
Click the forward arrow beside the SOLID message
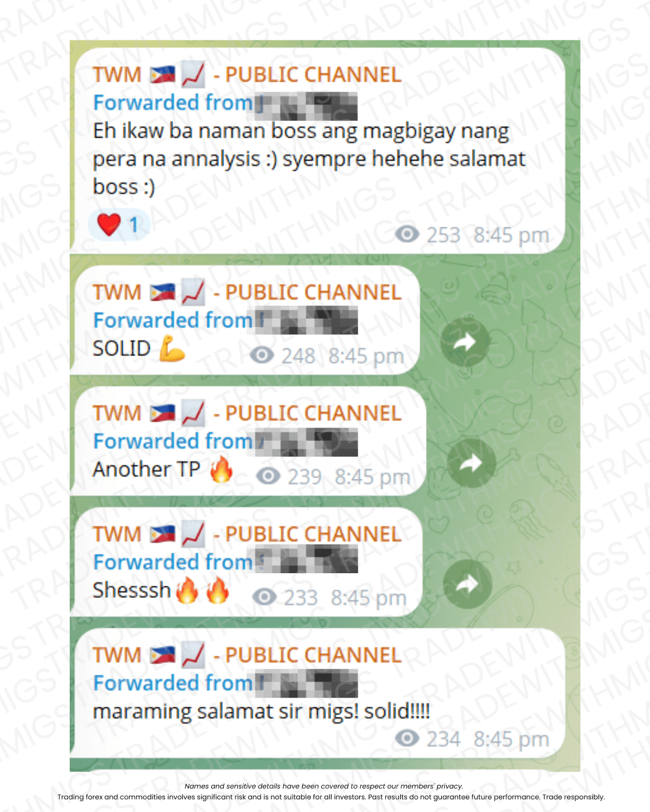465,342
